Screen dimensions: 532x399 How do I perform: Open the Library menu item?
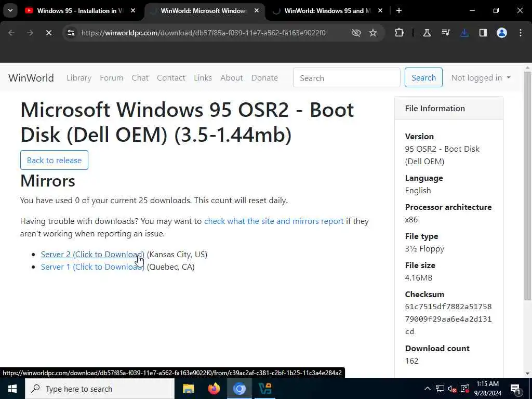coord(79,78)
